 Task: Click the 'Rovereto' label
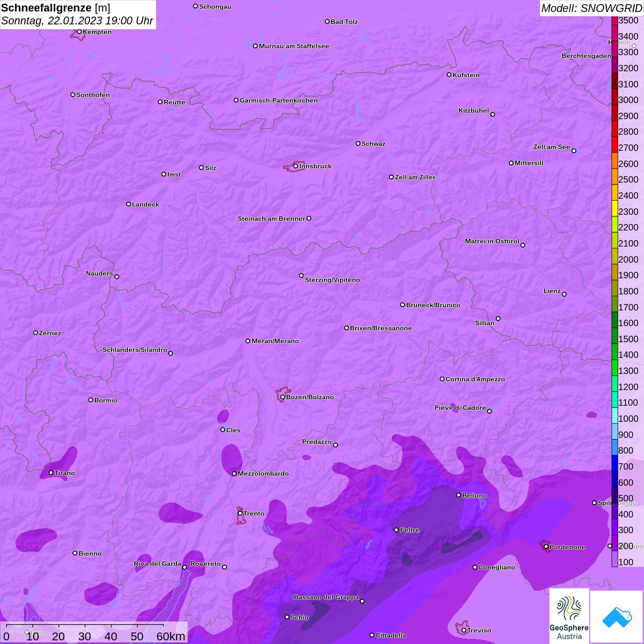tap(206, 563)
